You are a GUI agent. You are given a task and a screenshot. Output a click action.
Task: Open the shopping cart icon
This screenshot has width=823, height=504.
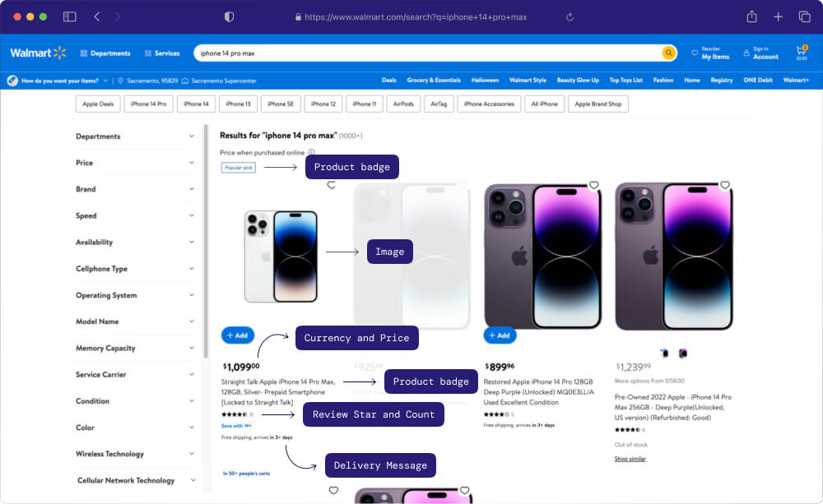pyautogui.click(x=800, y=49)
